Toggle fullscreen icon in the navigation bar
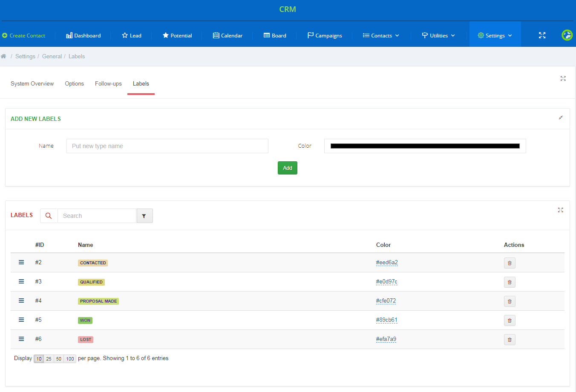This screenshot has width=576, height=392. [542, 35]
